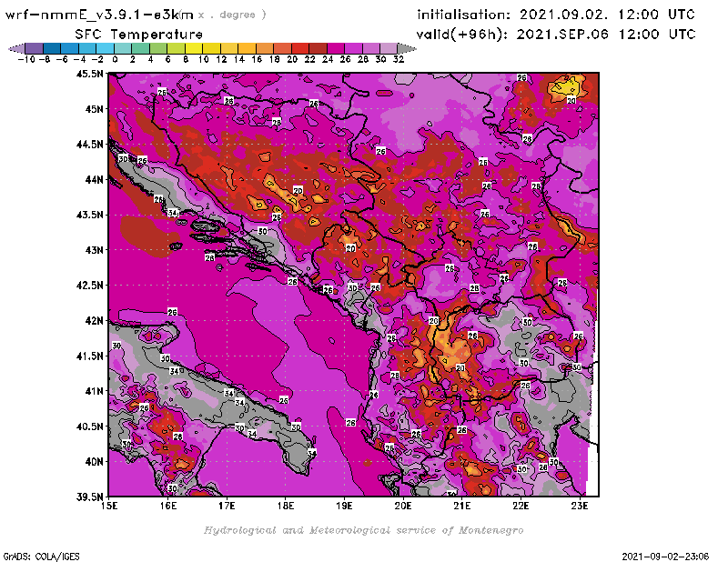This screenshot has width=728, height=562.
Task: Click the 41N latitude axis label
Action: tap(94, 391)
